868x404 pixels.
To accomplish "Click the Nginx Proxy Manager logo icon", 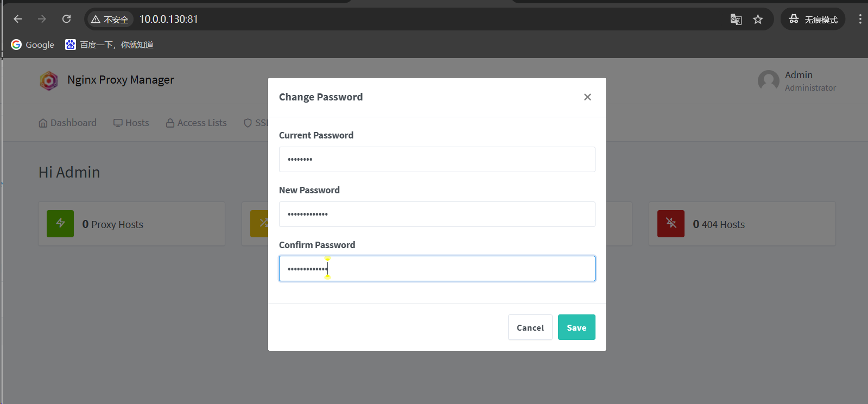I will pos(49,80).
